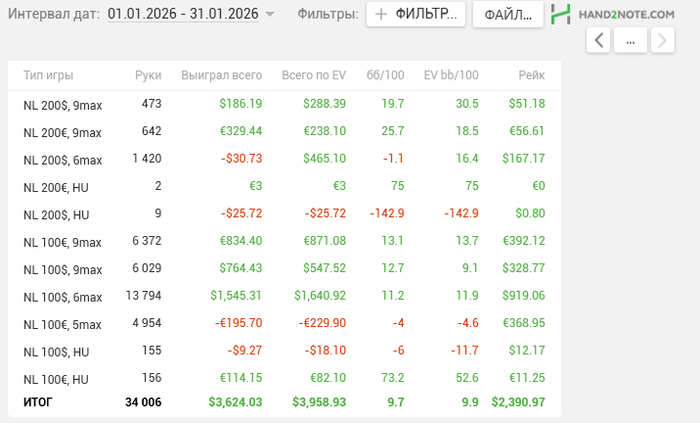
Task: Sort table by Рейк column
Action: (531, 76)
